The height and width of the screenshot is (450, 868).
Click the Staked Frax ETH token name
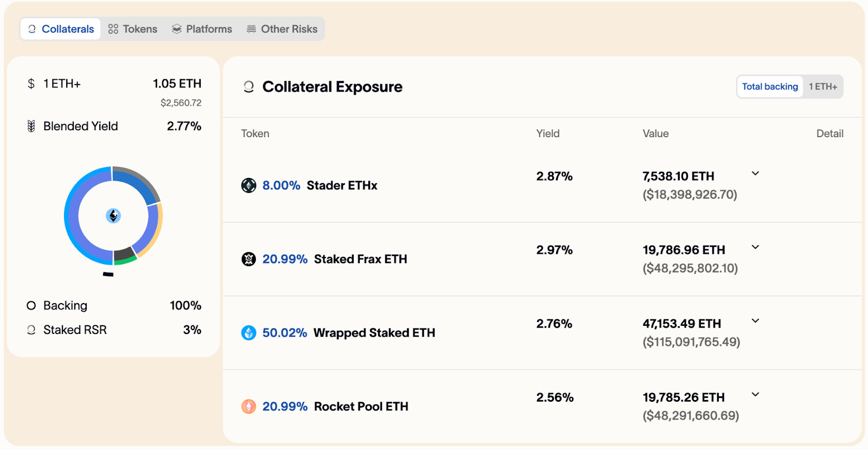click(360, 259)
